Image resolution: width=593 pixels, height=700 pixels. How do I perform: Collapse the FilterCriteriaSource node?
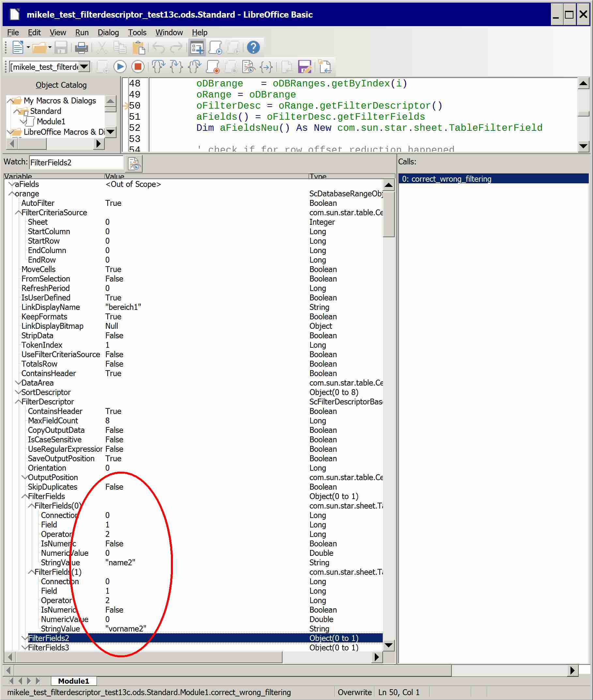point(18,212)
